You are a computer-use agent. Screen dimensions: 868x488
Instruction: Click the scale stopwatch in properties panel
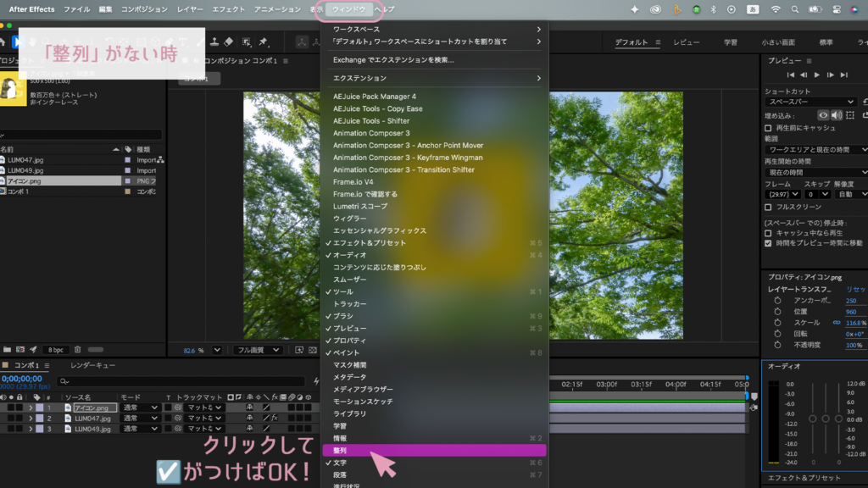[x=778, y=323]
